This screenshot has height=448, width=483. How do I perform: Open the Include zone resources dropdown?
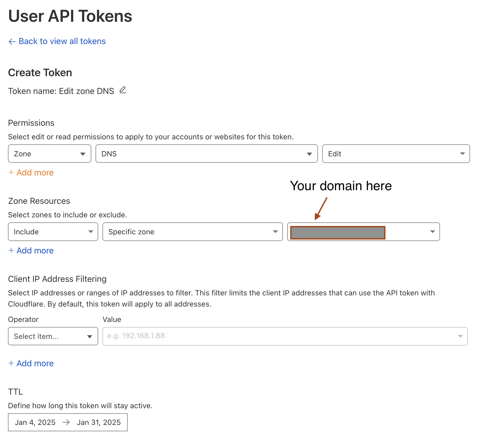tap(53, 232)
